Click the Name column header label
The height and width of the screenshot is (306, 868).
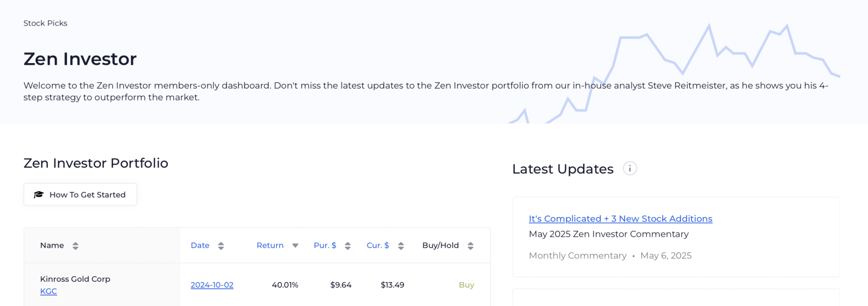point(52,245)
